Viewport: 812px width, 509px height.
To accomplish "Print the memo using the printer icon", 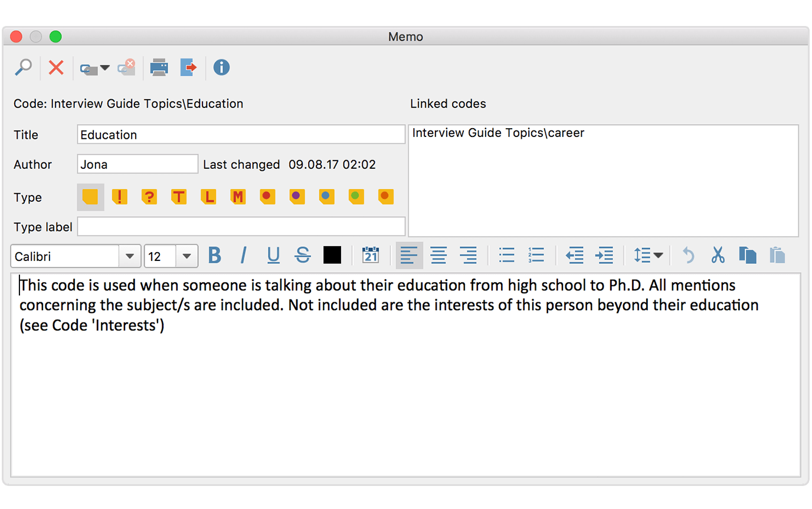I will 159,67.
